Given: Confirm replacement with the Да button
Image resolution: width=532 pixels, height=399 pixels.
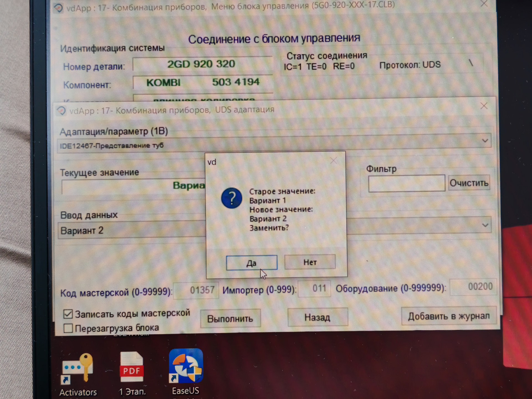Looking at the screenshot, I should [252, 263].
